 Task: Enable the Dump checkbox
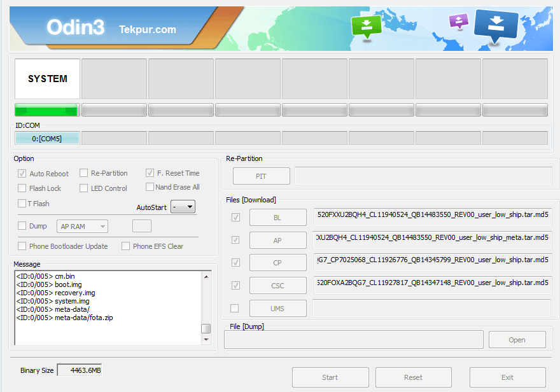[x=22, y=226]
